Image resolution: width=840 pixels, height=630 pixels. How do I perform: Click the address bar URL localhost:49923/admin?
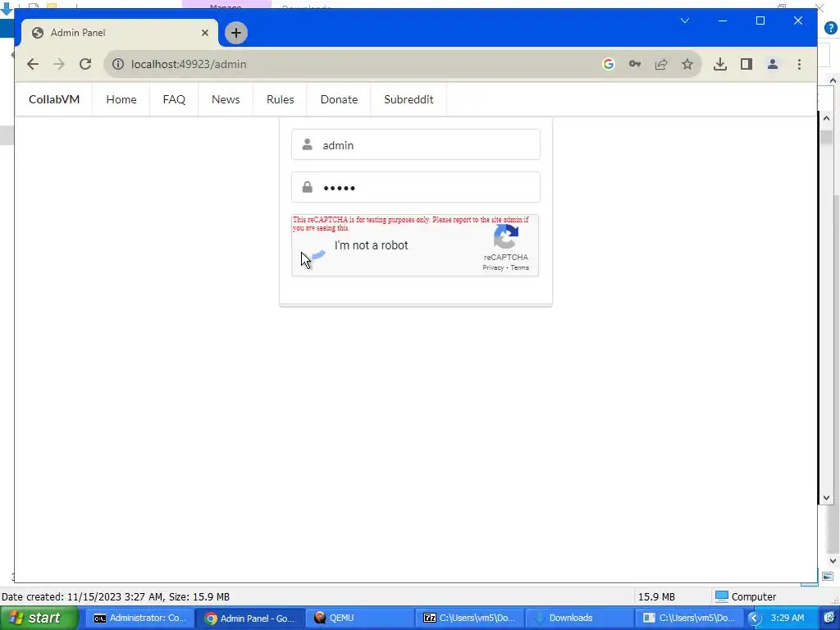[x=189, y=64]
